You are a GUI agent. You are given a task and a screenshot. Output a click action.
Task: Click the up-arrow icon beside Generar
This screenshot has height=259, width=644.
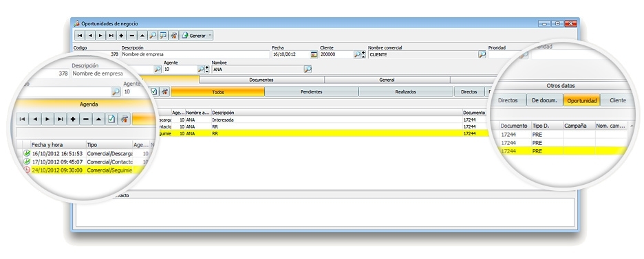coord(142,36)
